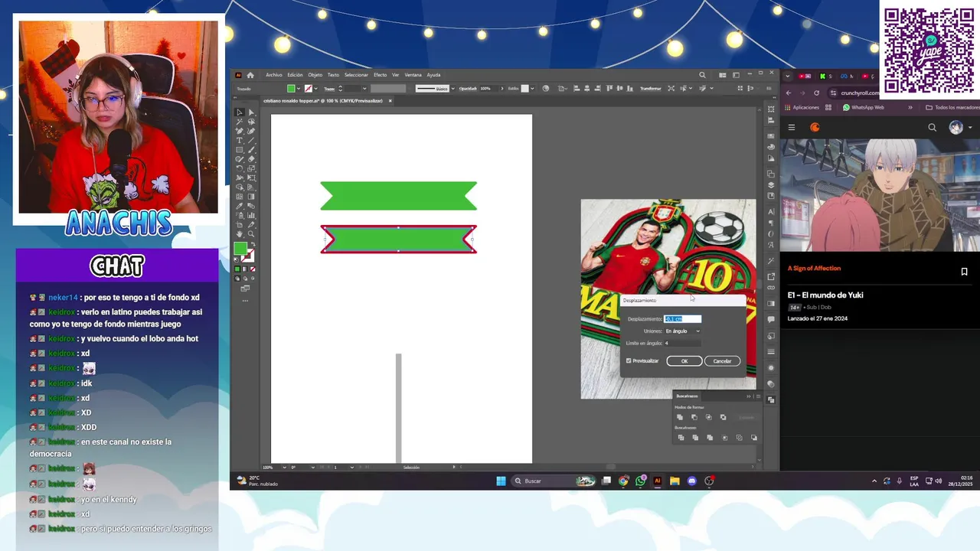Open the stroke weight Trazo dropdown
The width and height of the screenshot is (980, 551).
pos(364,88)
